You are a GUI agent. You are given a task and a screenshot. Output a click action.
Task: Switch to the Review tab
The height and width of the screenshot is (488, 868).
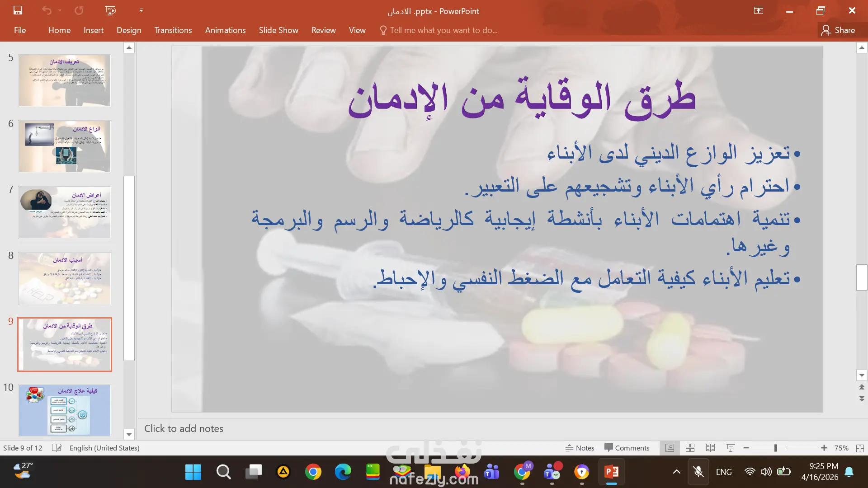tap(324, 30)
